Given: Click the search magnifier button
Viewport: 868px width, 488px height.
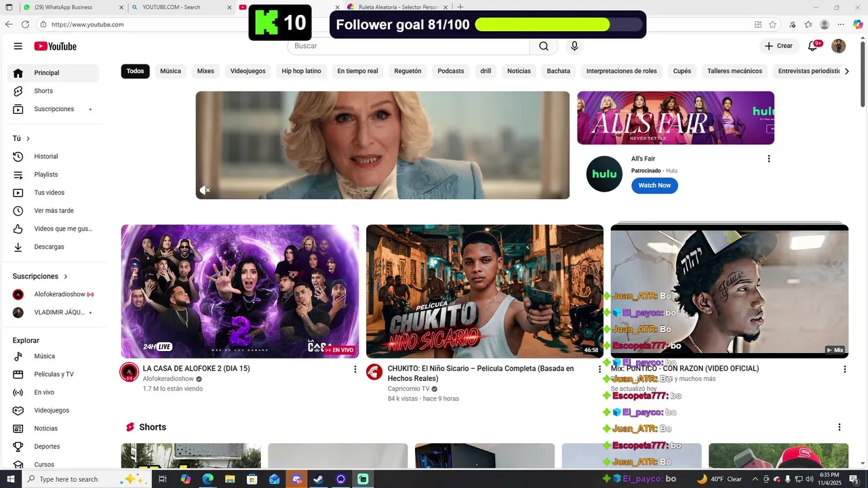Looking at the screenshot, I should pyautogui.click(x=544, y=46).
